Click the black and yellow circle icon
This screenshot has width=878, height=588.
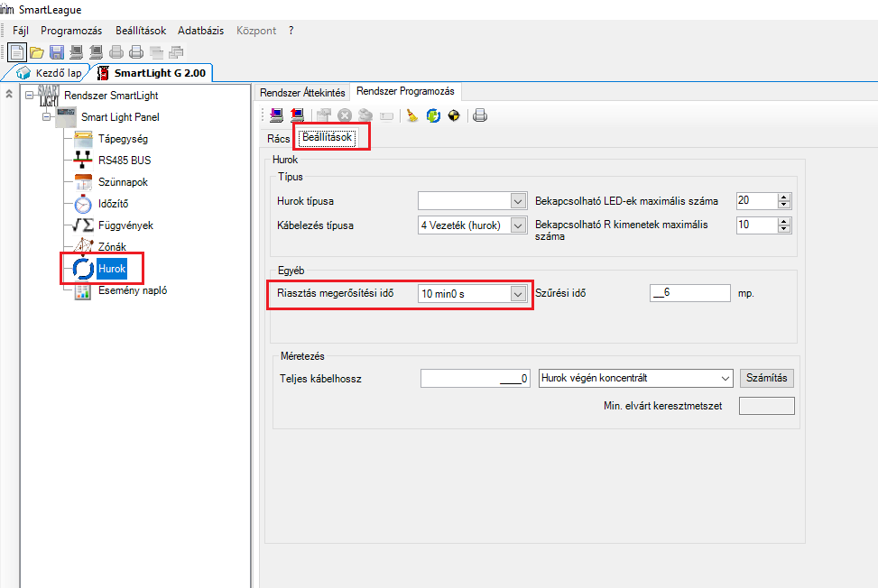[x=454, y=115]
